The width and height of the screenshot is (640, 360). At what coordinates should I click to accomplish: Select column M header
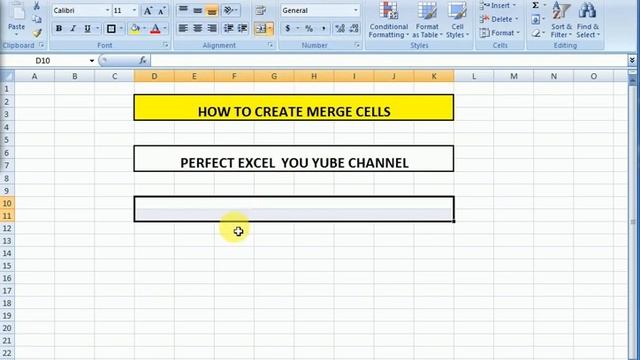(x=513, y=76)
